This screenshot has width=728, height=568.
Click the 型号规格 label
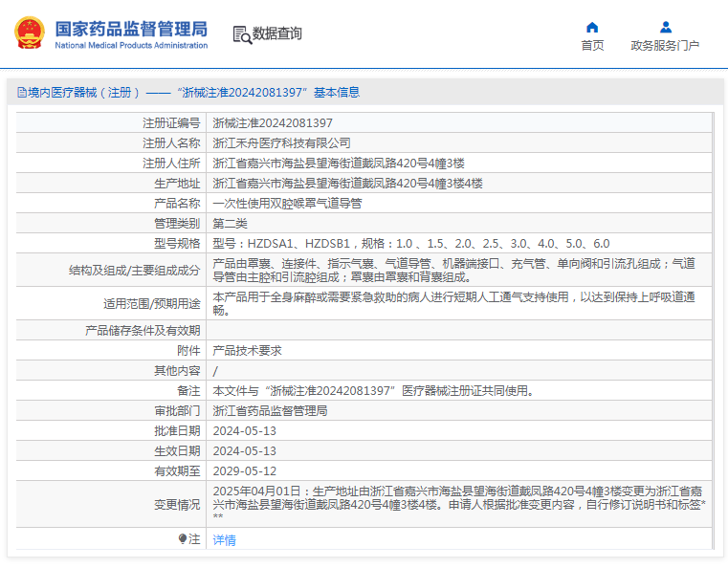pyautogui.click(x=177, y=243)
